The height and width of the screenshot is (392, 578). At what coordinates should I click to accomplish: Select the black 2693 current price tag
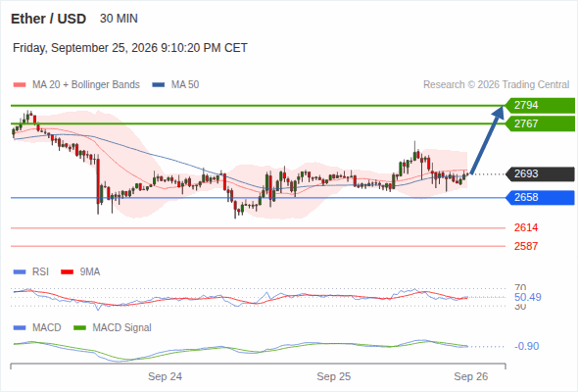(x=540, y=173)
